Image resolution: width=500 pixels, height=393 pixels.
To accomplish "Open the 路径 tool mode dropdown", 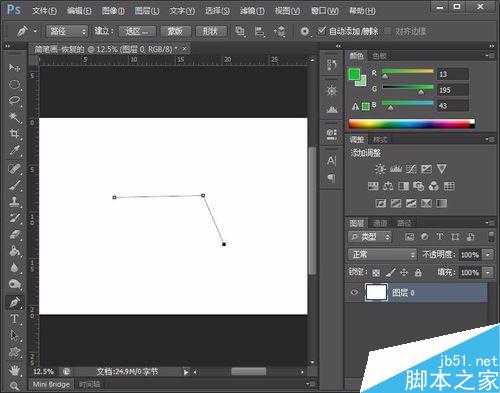I will (67, 32).
